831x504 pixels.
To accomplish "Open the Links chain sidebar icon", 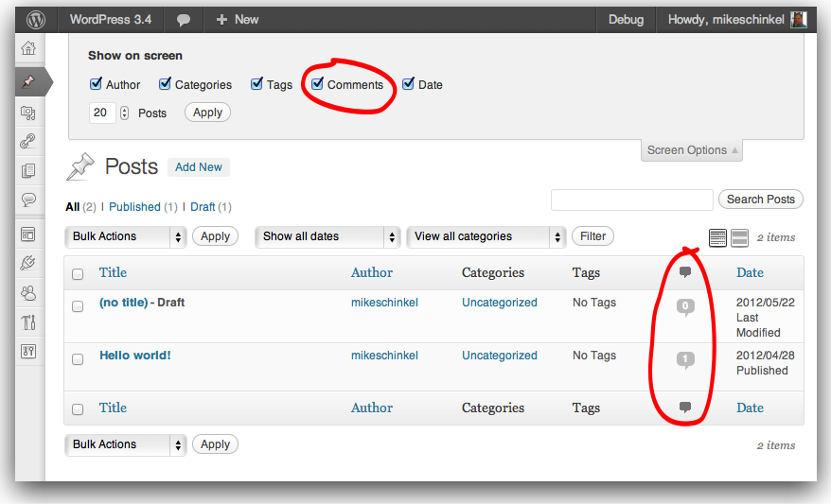I will 28,141.
